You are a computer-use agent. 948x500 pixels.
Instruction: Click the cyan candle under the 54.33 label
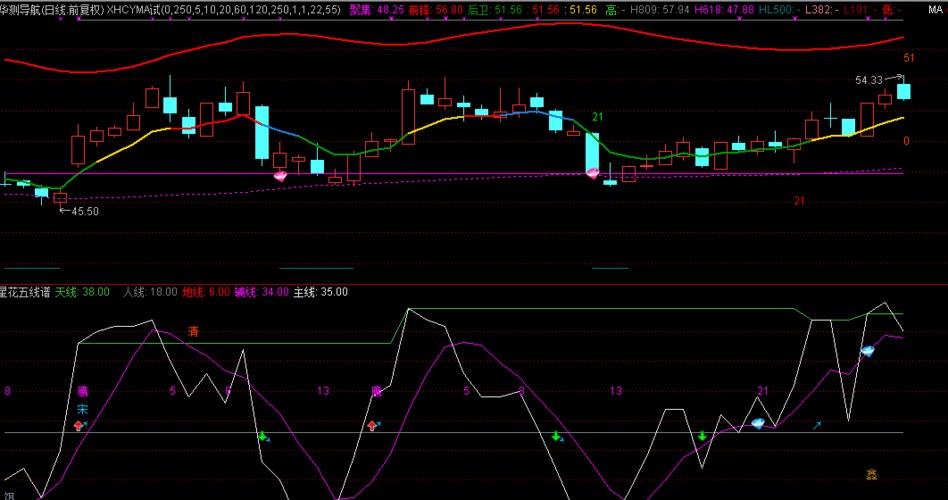903,91
